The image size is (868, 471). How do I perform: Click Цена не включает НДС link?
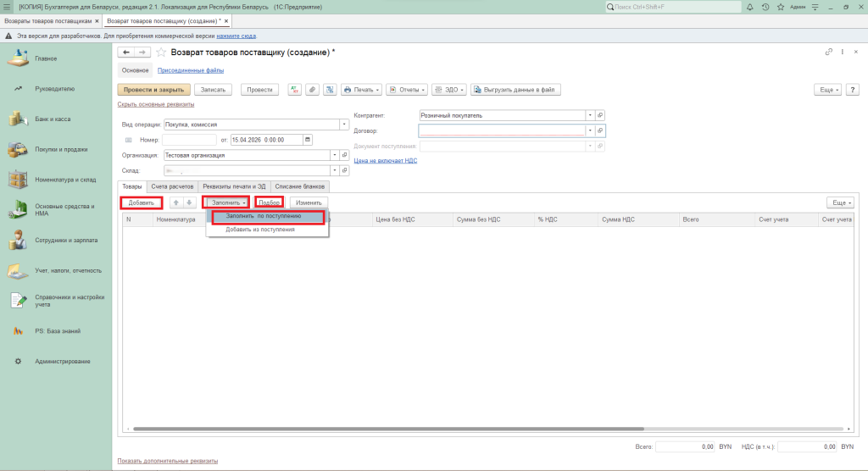coord(385,160)
